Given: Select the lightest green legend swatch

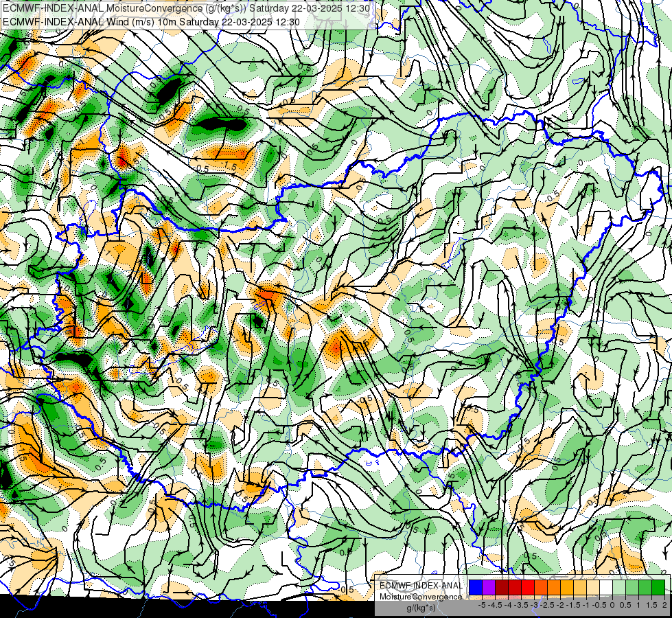Looking at the screenshot, I should (619, 588).
